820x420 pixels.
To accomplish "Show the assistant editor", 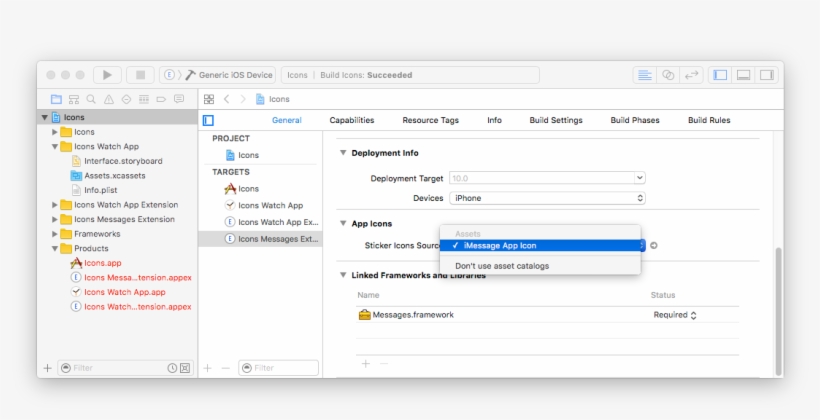I will (x=668, y=75).
